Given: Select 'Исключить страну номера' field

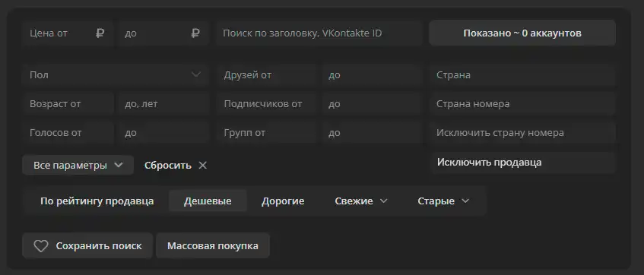Looking at the screenshot, I should [x=523, y=133].
